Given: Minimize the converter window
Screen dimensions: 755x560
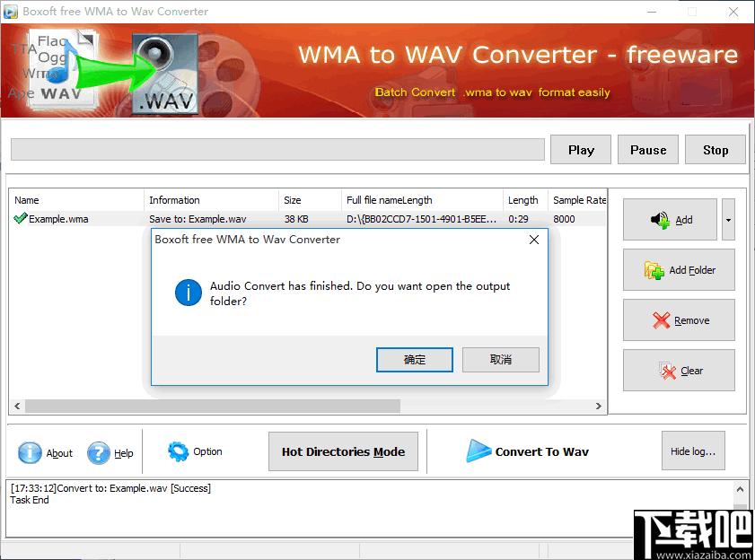Looking at the screenshot, I should (x=652, y=12).
